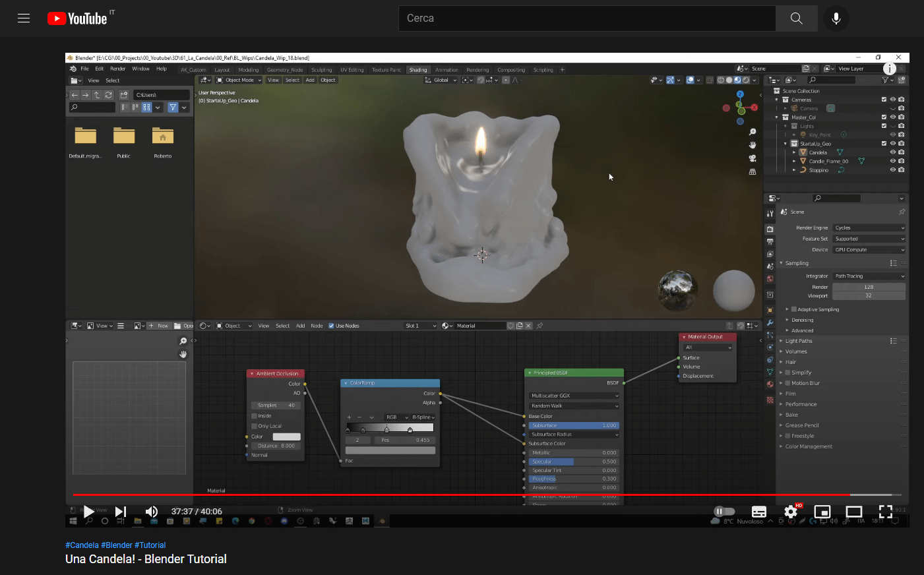Click the viewport zoom magnifier gizmo
The width and height of the screenshot is (924, 575).
tap(753, 132)
